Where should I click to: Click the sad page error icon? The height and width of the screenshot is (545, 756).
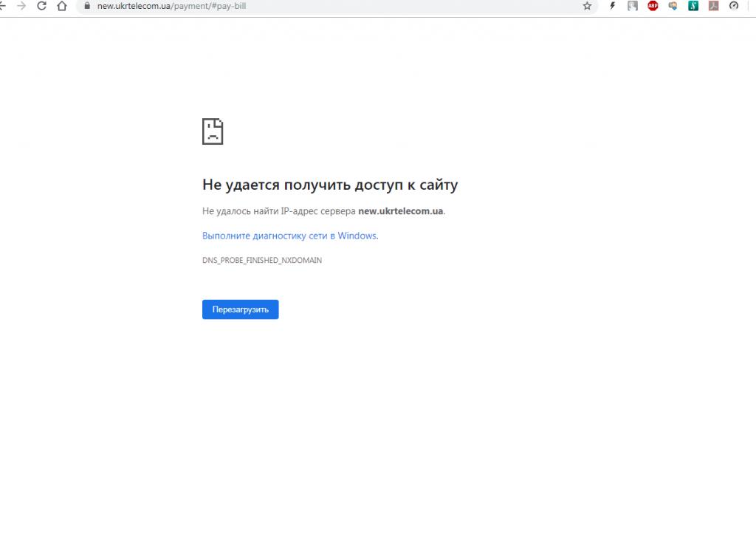tap(213, 131)
